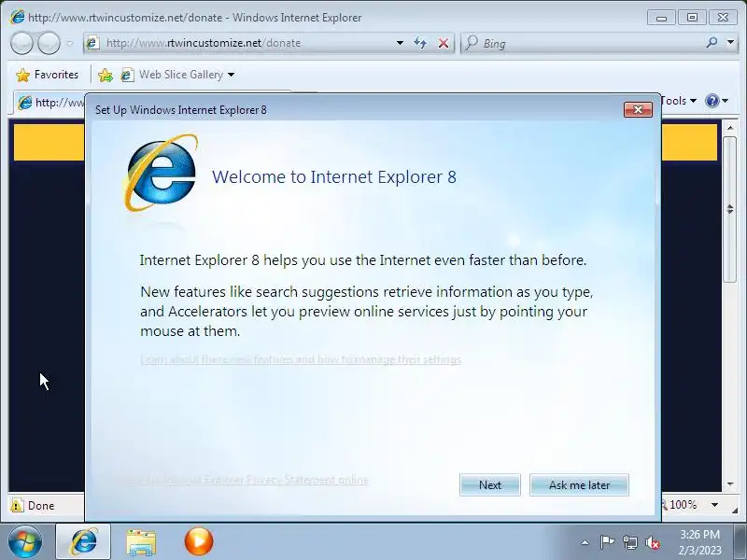Click the Add to Favorites Bar icon
The image size is (747, 560).
click(105, 75)
